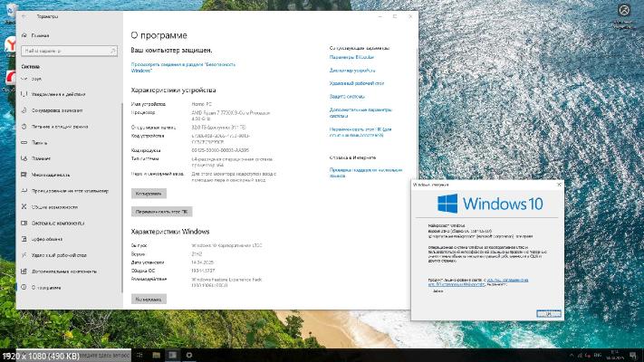
Task: Open Task View on the taskbar
Action: (139, 355)
